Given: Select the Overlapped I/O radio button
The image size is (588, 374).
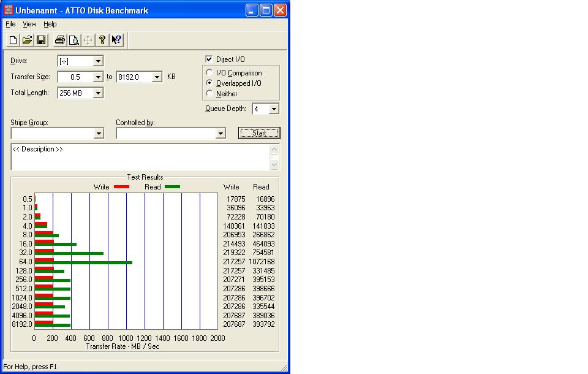Looking at the screenshot, I should coord(209,83).
